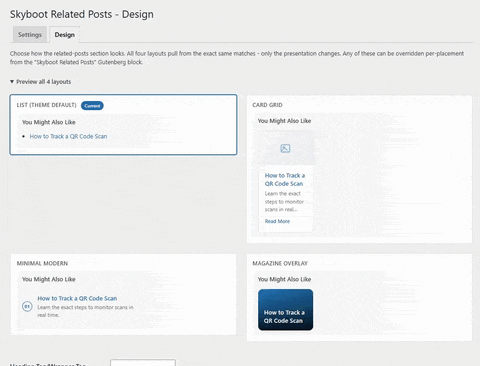Screen dimensions: 480x366
Task: Click 'You Might Also Like' heading in Card Grid
Action: 284,121
